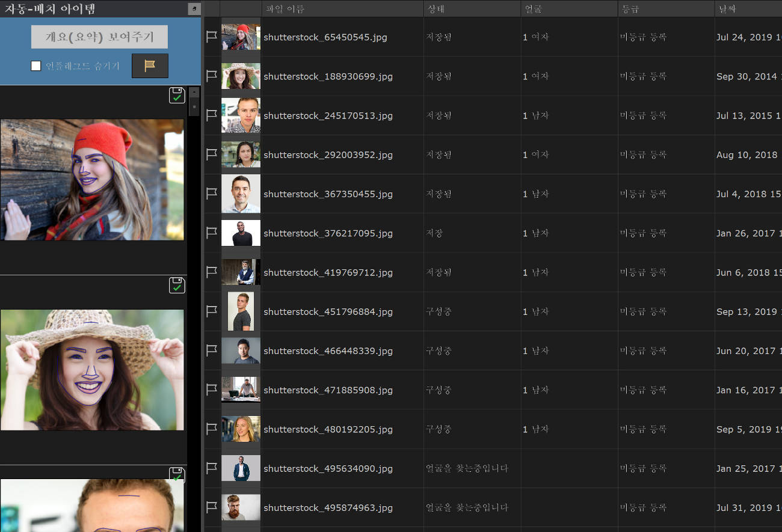This screenshot has width=782, height=532.
Task: Enable the 숨기기 checkbox in left panel
Action: [35, 66]
